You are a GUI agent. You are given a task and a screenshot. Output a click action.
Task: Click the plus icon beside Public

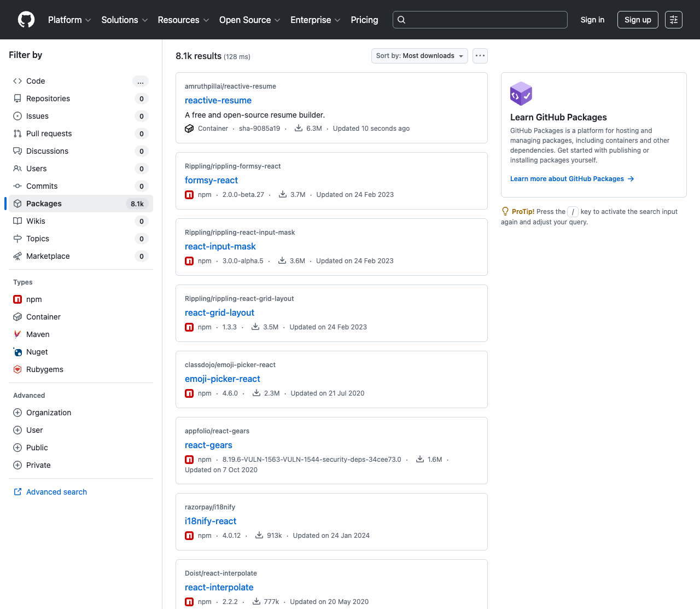pos(17,448)
